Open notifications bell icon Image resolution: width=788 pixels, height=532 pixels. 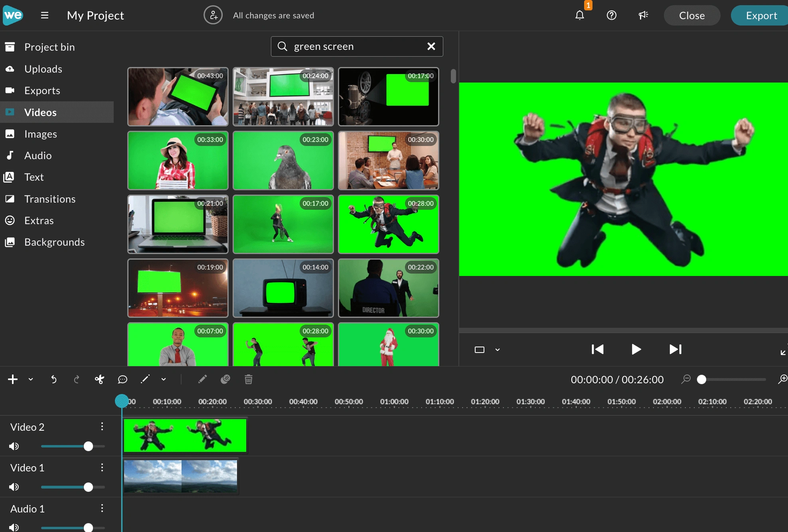coord(579,16)
